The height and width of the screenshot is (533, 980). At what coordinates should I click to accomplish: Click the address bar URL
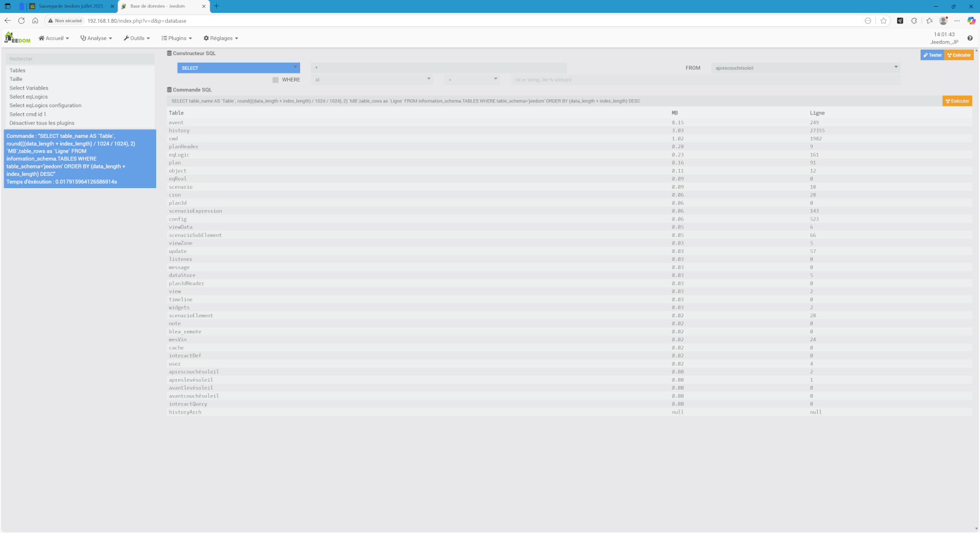[x=137, y=21]
